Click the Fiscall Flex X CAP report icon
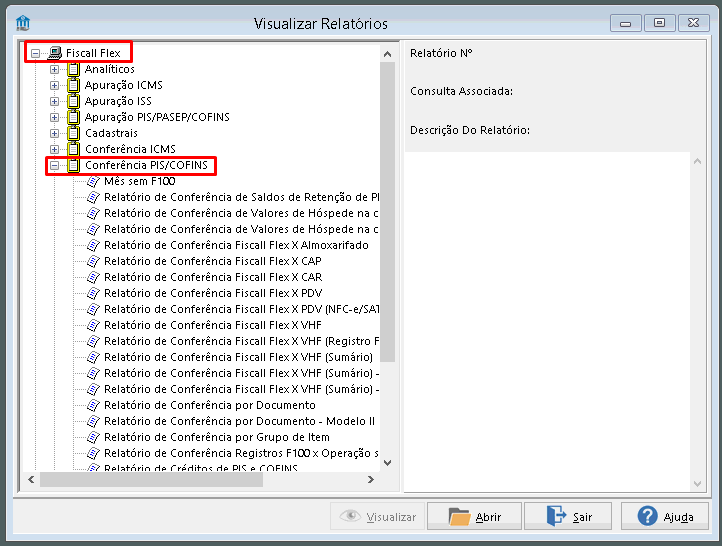 pos(93,261)
